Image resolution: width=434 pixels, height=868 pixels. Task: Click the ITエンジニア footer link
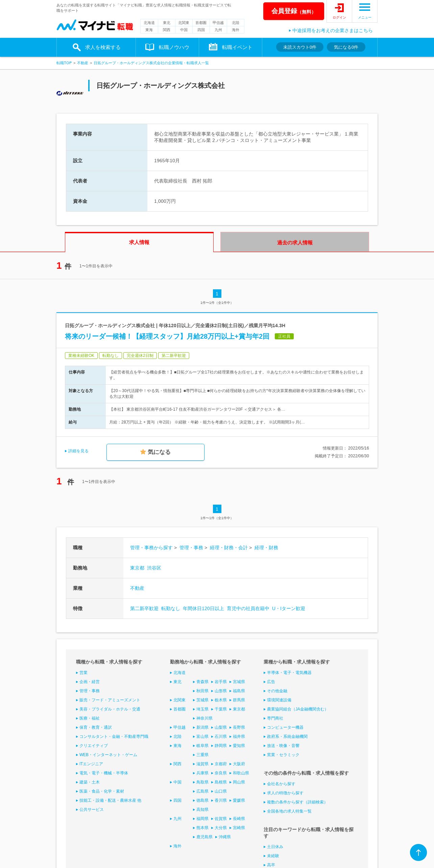(x=90, y=764)
